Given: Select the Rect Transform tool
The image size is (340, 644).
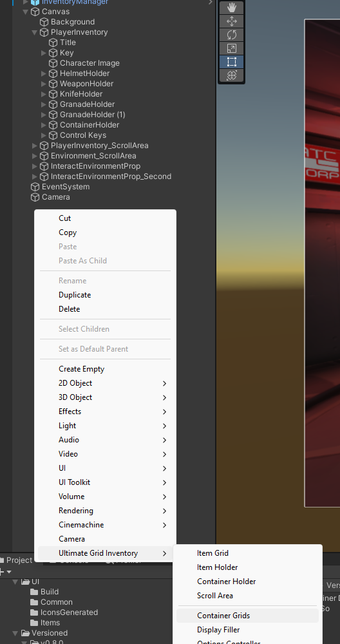Looking at the screenshot, I should [232, 62].
